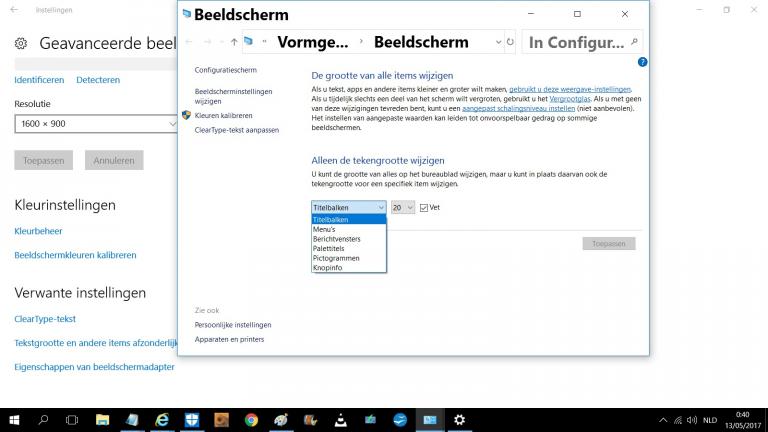Expand the address bar history chevron
The width and height of the screenshot is (768, 432).
496,42
